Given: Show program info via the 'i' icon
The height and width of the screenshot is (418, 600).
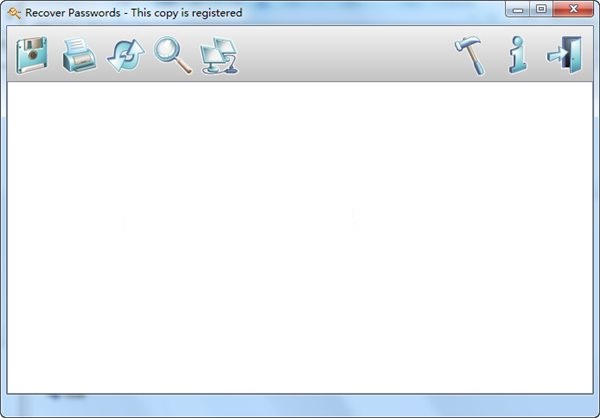Looking at the screenshot, I should click(517, 55).
